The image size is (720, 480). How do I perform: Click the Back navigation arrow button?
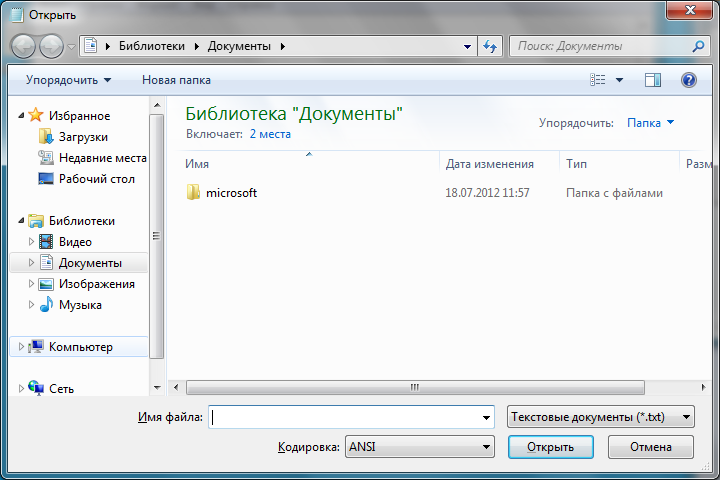(x=24, y=46)
